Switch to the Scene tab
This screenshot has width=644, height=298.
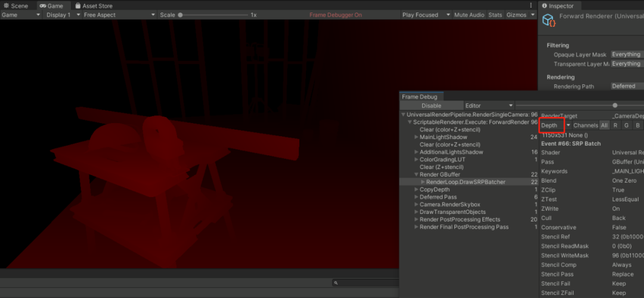tap(16, 6)
